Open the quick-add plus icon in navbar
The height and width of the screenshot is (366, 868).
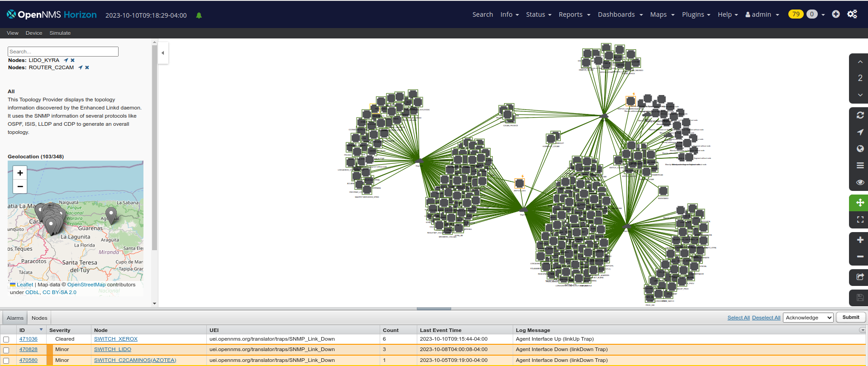[x=836, y=14]
